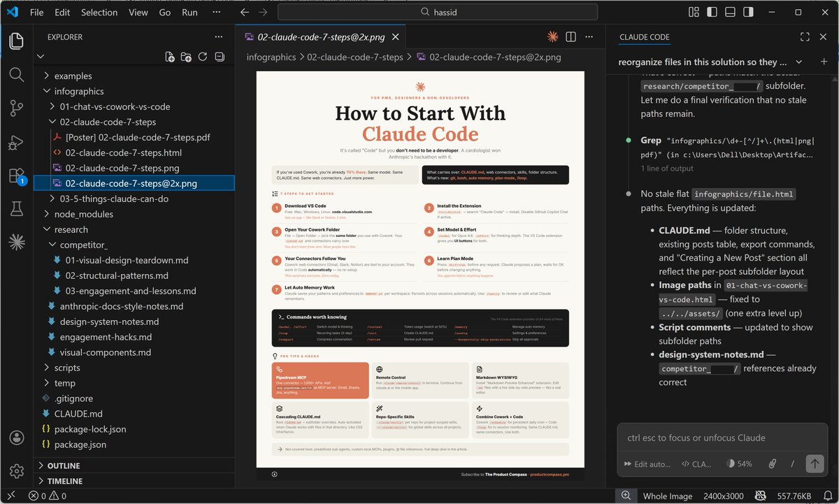Click the Claude message input field
Image resolution: width=839 pixels, height=504 pixels.
pyautogui.click(x=722, y=438)
